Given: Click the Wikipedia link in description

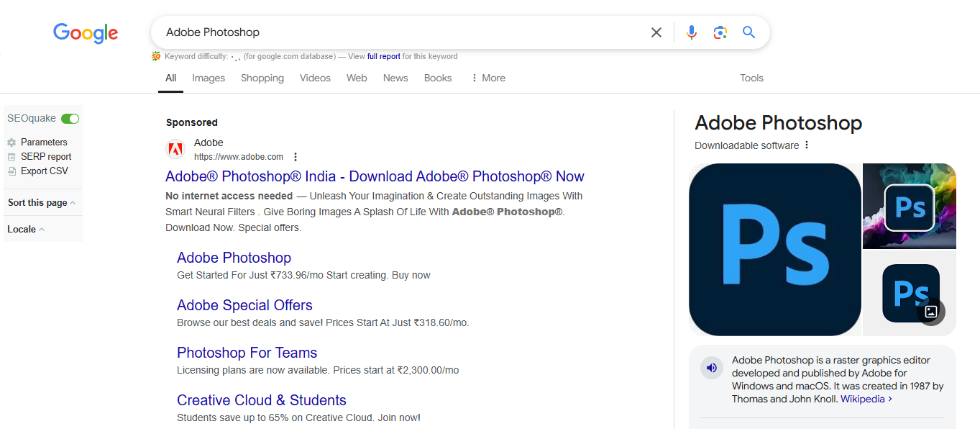Looking at the screenshot, I should (863, 399).
